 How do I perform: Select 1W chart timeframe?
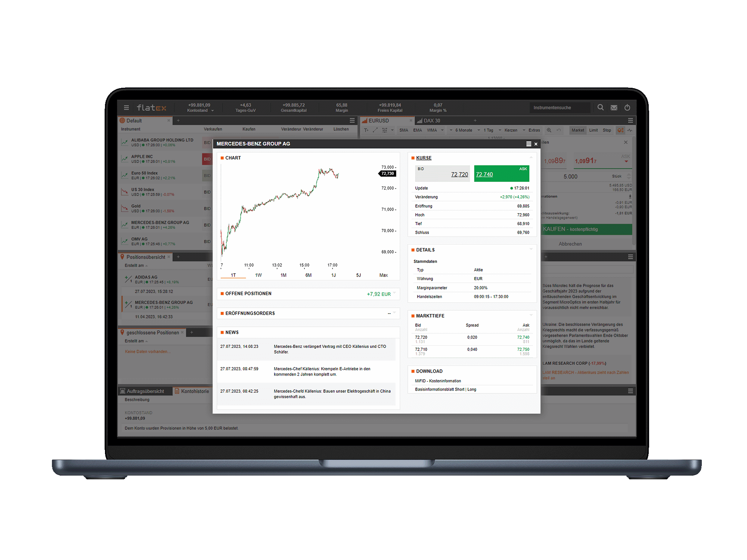(x=258, y=275)
